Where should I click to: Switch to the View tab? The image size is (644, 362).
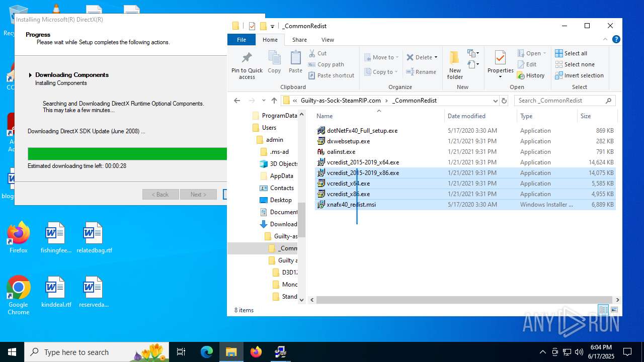tap(328, 40)
